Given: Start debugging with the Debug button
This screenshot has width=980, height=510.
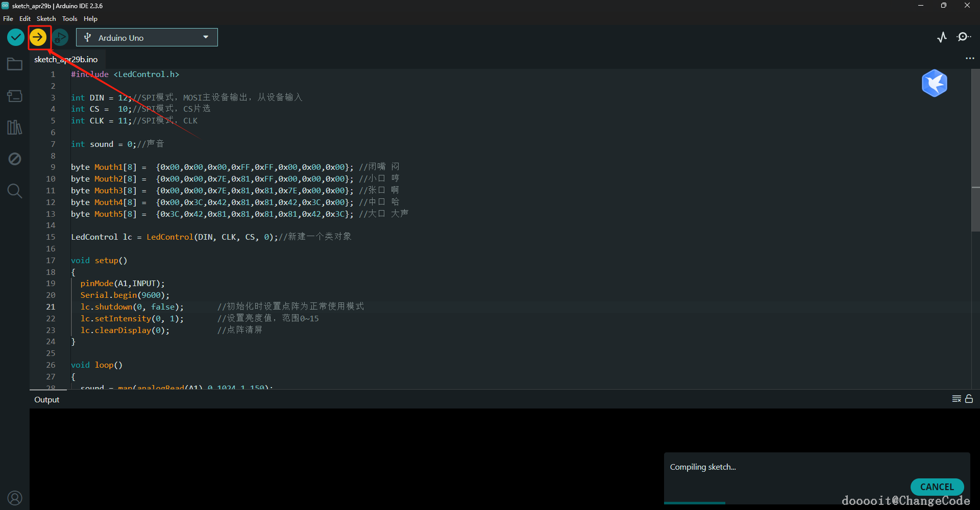Looking at the screenshot, I should pos(60,37).
